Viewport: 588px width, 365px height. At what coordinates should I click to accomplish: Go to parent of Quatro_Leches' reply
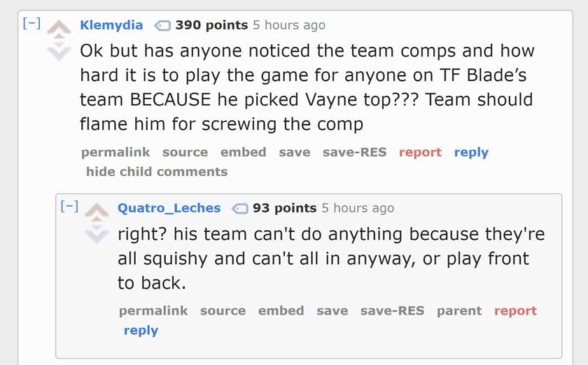tap(459, 311)
